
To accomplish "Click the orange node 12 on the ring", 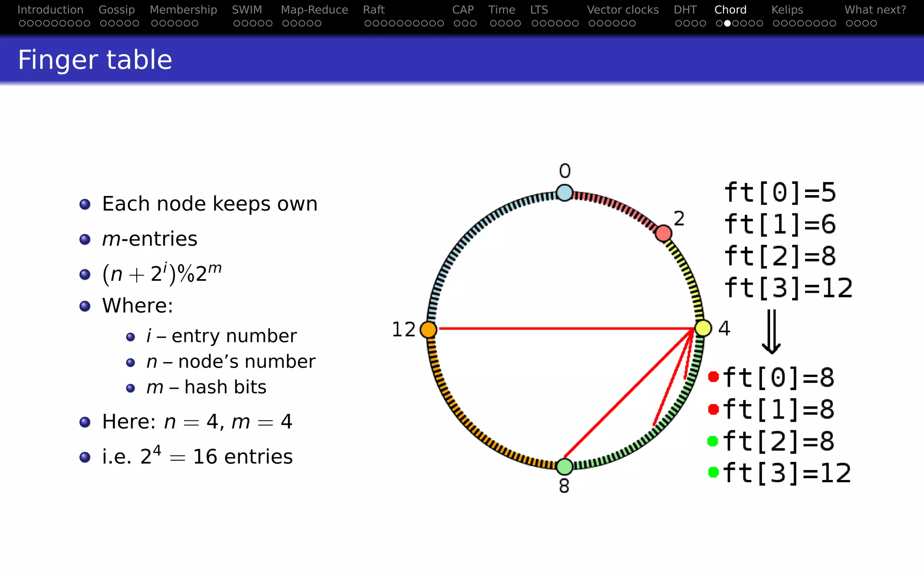I will [428, 330].
